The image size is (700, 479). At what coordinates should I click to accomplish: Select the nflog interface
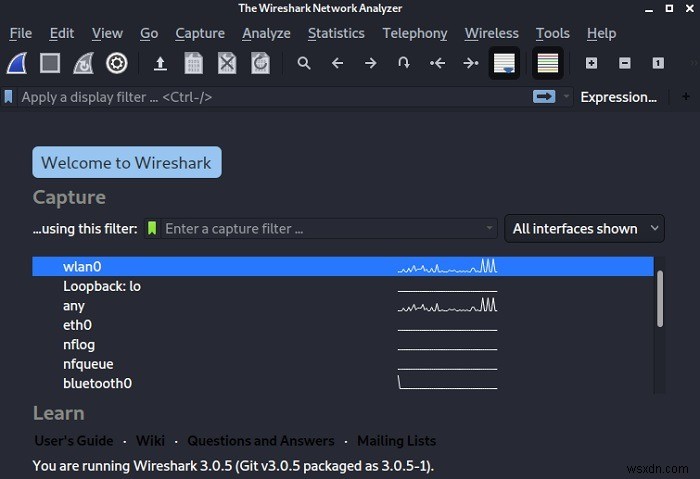pos(343,345)
